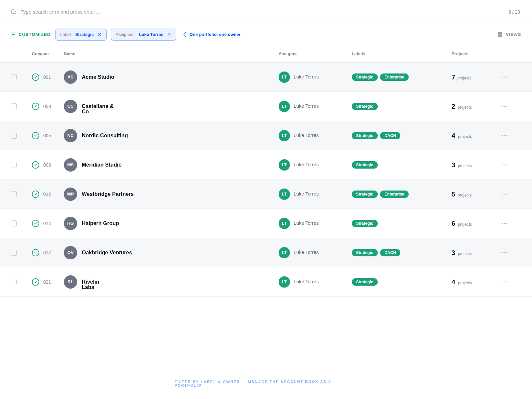Select the Westbridge Partners row checkbox

14,194
